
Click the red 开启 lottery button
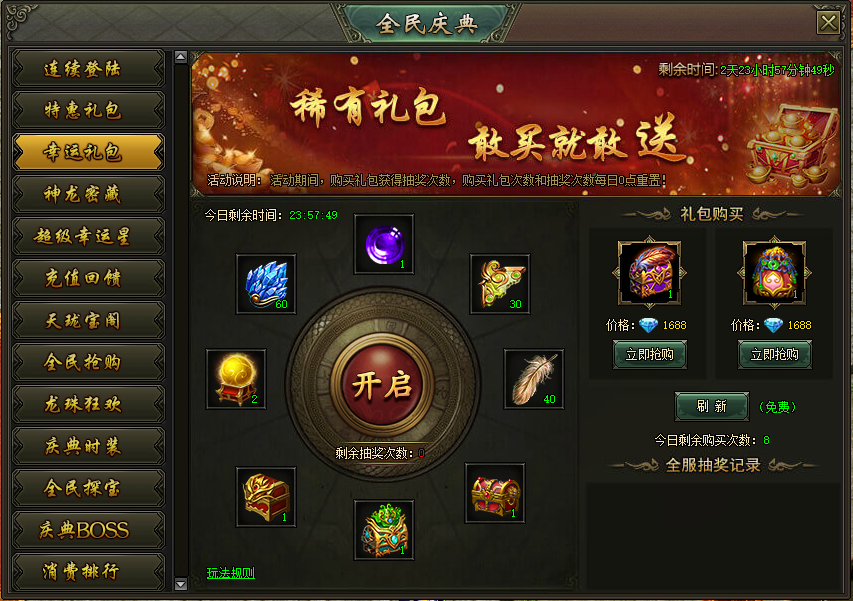click(x=382, y=385)
